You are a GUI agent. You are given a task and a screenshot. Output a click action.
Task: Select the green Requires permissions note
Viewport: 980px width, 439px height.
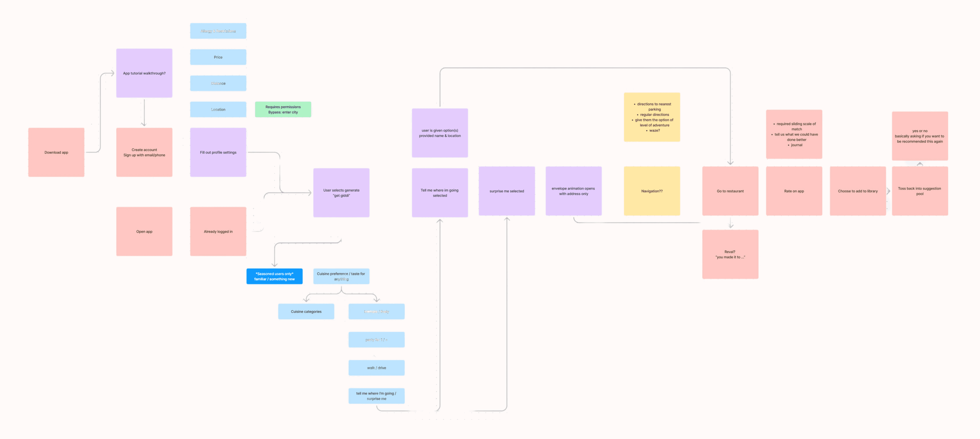click(283, 110)
